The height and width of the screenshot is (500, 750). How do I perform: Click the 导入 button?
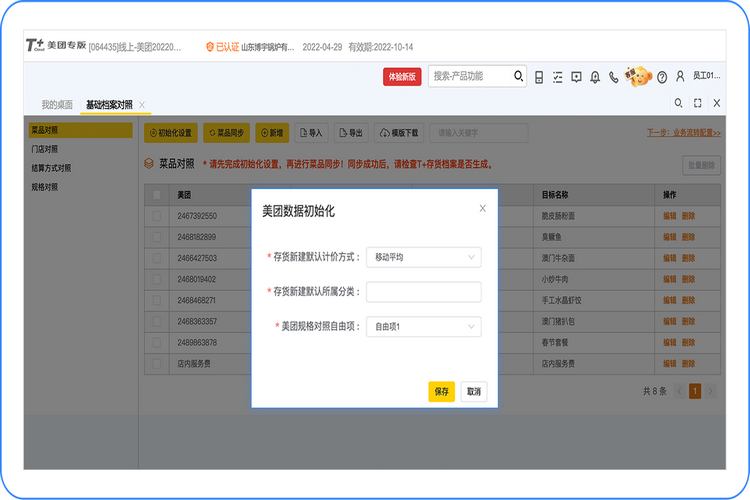click(x=311, y=133)
